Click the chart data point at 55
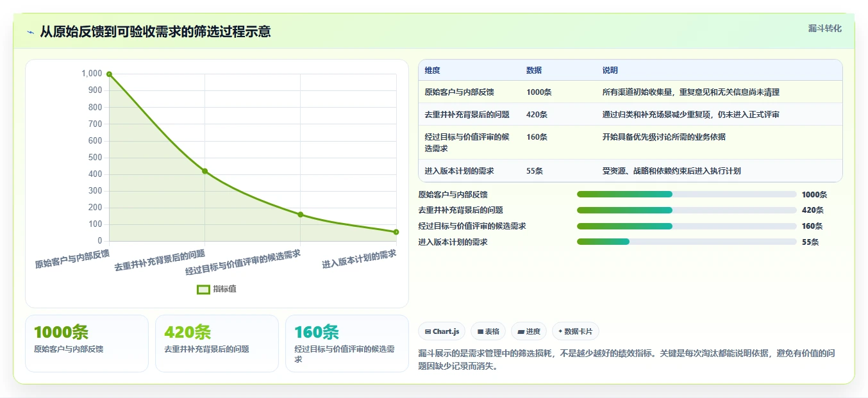Viewport: 868px width, 398px height. click(396, 232)
